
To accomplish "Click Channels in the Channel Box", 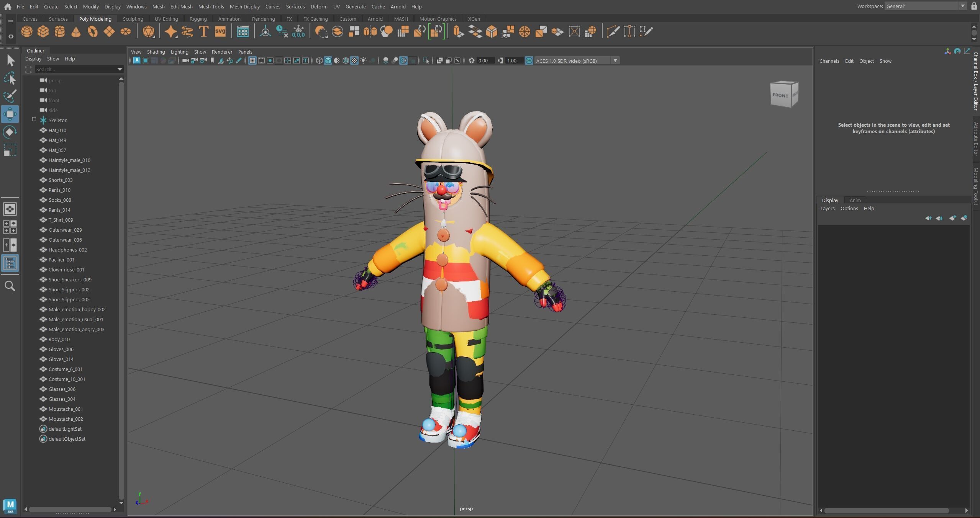I will (829, 61).
